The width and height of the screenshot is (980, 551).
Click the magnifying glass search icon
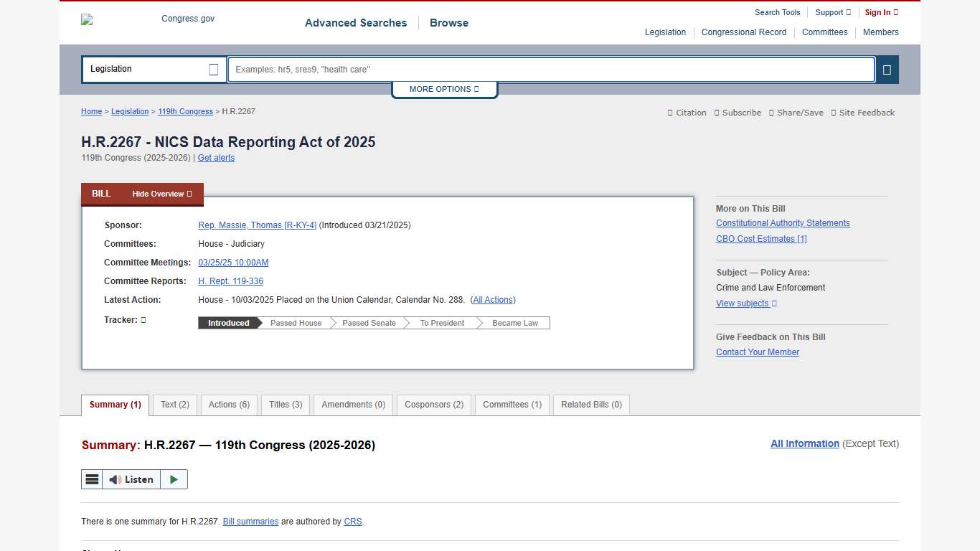click(887, 70)
